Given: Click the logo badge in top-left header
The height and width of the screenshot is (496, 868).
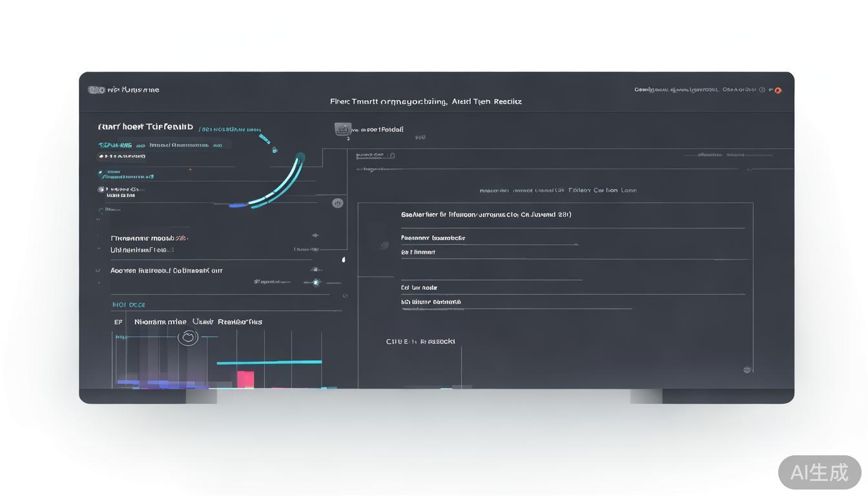Looking at the screenshot, I should click(x=96, y=90).
